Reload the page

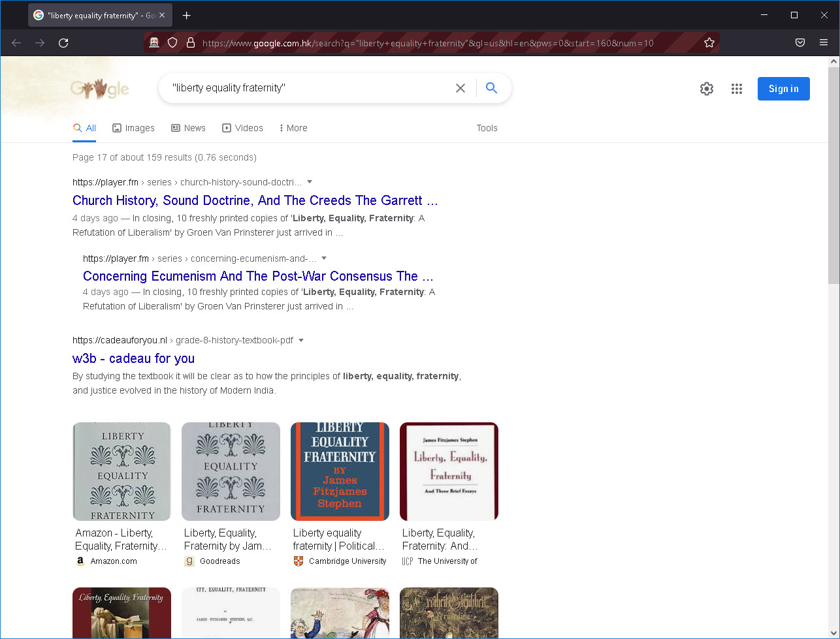(63, 43)
